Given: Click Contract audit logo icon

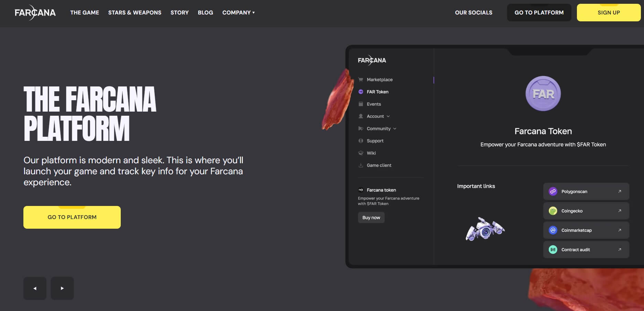Looking at the screenshot, I should pyautogui.click(x=553, y=250).
